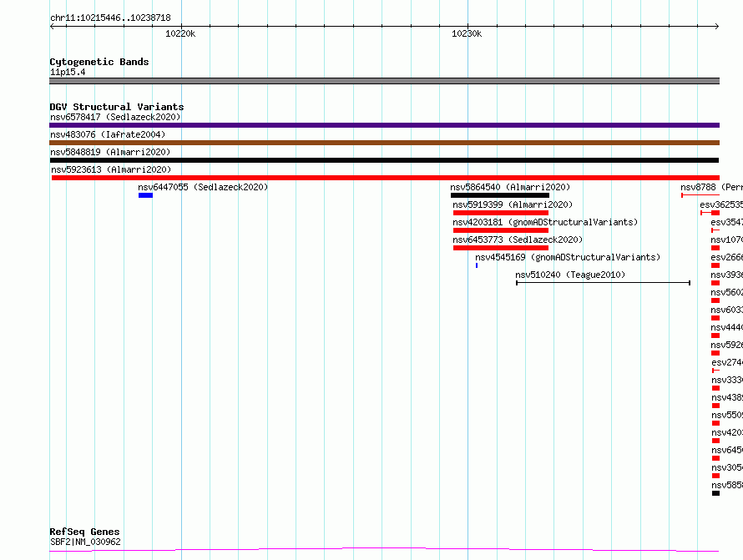This screenshot has height=560, width=743.
Task: Click the truncated nsv444 variant label
Action: (726, 327)
